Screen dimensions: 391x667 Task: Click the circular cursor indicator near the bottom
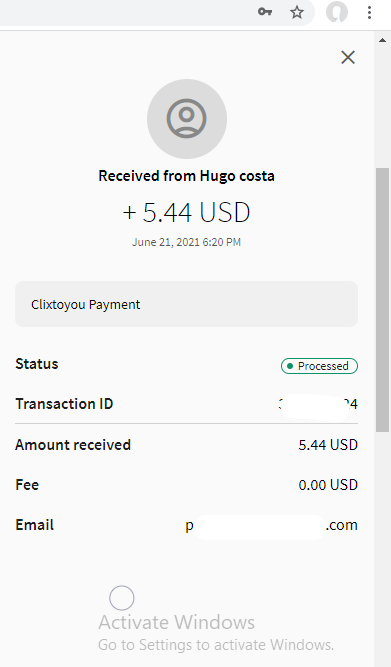pyautogui.click(x=122, y=598)
